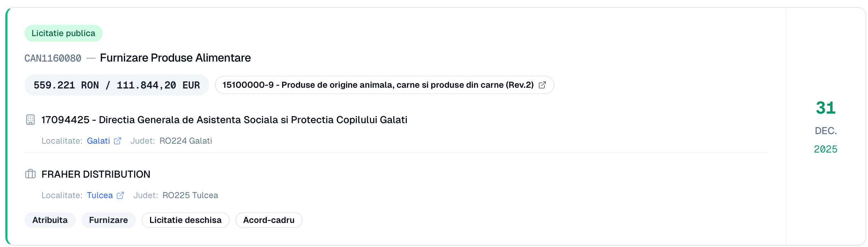Click the briefcase icon beside FRAHER DISTRIBUTION
Viewport: 868px width, 247px height.
coord(30,174)
